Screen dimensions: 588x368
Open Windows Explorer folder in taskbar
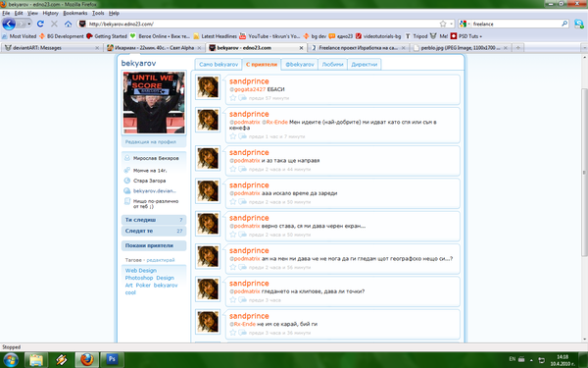(x=36, y=359)
